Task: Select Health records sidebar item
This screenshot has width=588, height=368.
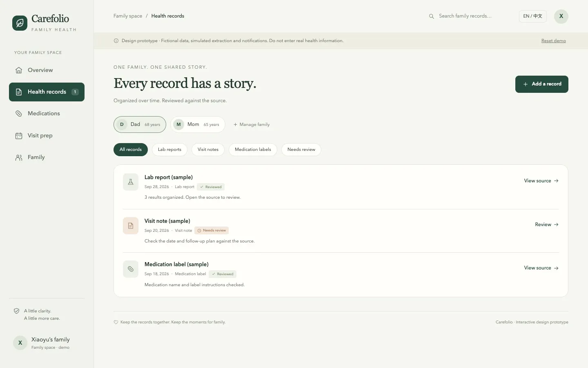Action: tap(47, 92)
